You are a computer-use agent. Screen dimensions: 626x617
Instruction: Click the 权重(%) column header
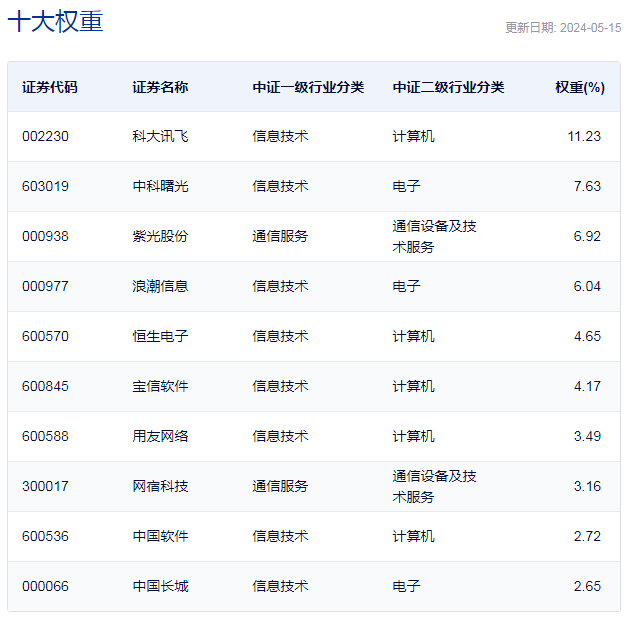coord(580,87)
